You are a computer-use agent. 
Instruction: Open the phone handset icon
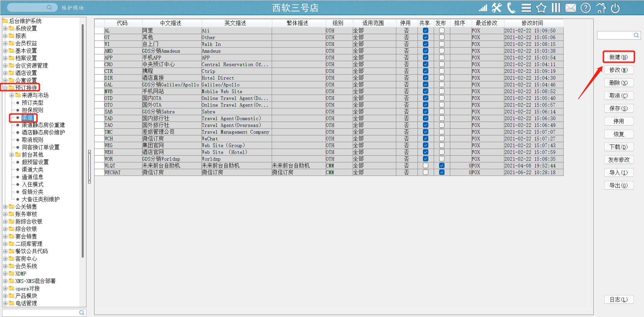(x=511, y=8)
